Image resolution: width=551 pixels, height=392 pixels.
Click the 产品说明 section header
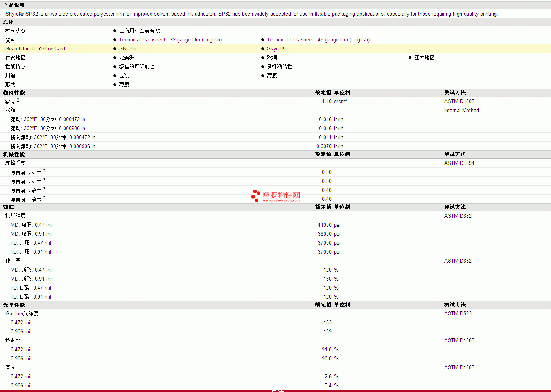(14, 5)
